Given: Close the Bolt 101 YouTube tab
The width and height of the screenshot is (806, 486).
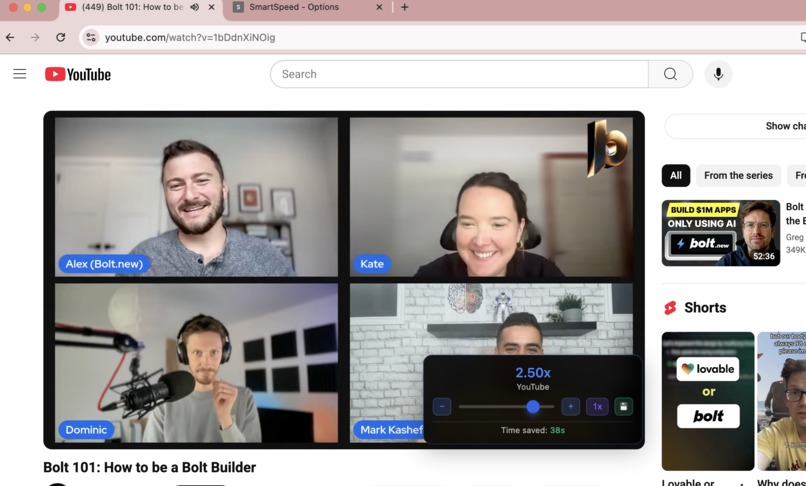Looking at the screenshot, I should click(x=211, y=7).
